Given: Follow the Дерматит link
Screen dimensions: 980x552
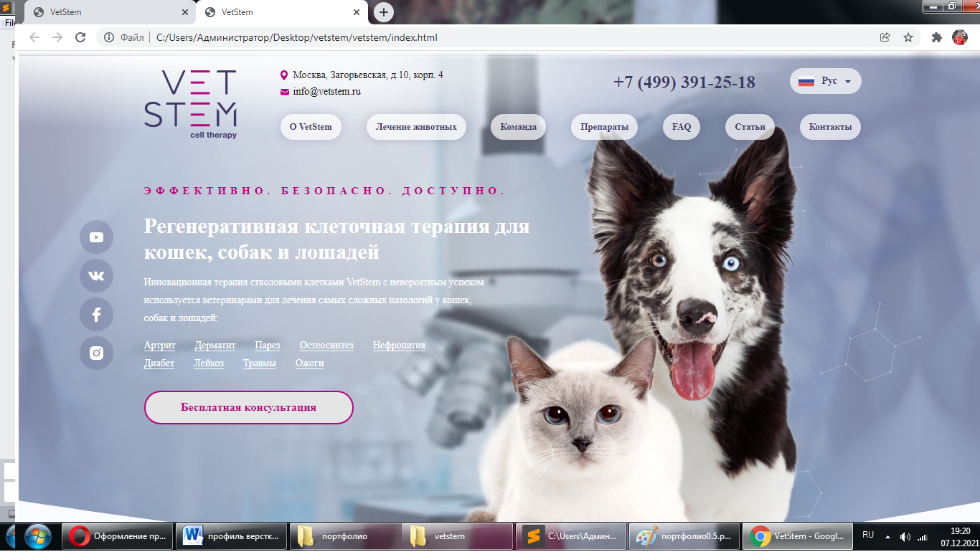Looking at the screenshot, I should [215, 346].
